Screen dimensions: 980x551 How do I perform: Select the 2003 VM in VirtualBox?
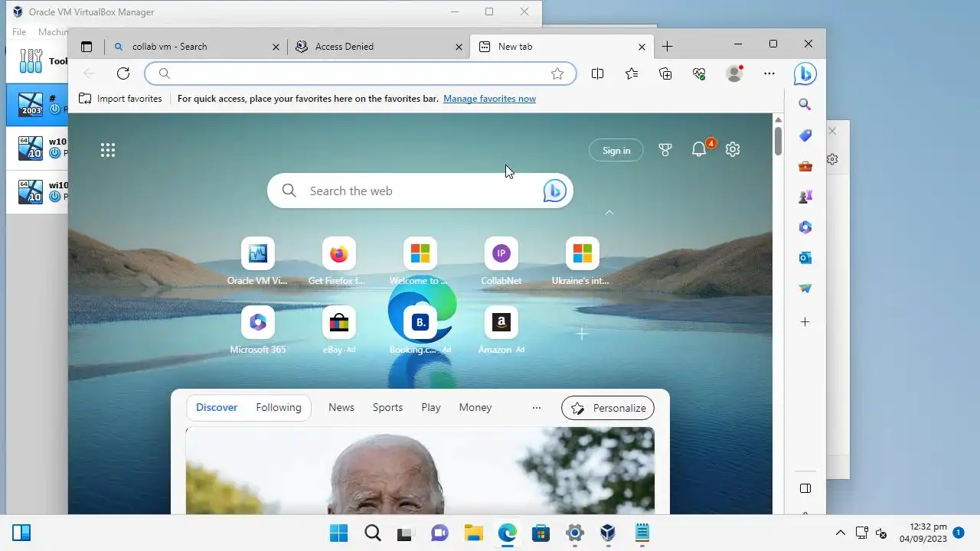click(x=37, y=104)
